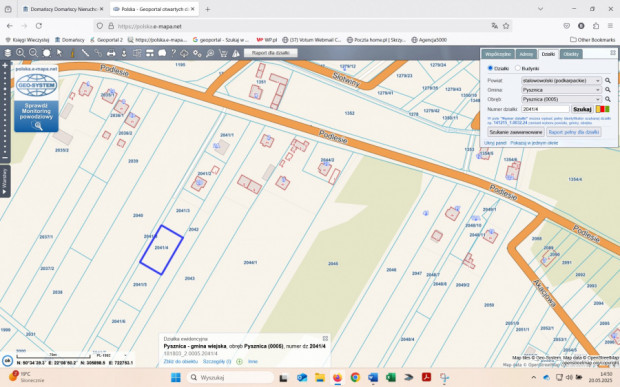The width and height of the screenshot is (620, 387).
Task: Click the Szukaj search button
Action: [x=582, y=109]
